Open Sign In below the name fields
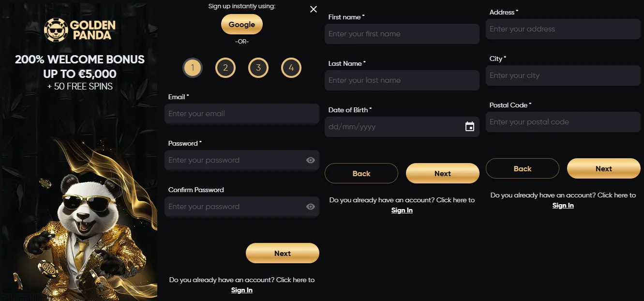The width and height of the screenshot is (644, 301). tap(402, 210)
